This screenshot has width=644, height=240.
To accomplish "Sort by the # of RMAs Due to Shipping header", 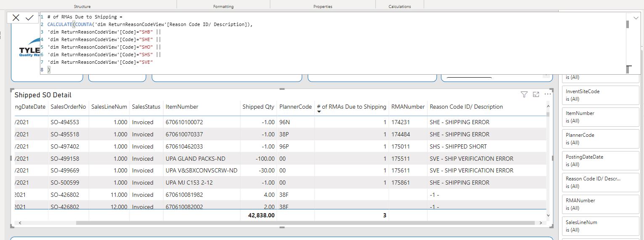I will [x=351, y=107].
